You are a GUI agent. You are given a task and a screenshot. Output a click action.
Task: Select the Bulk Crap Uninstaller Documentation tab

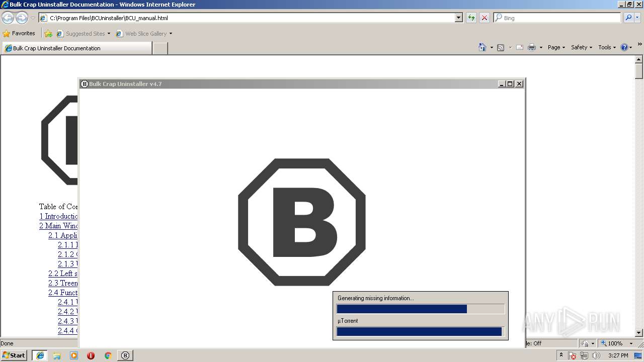tap(77, 48)
